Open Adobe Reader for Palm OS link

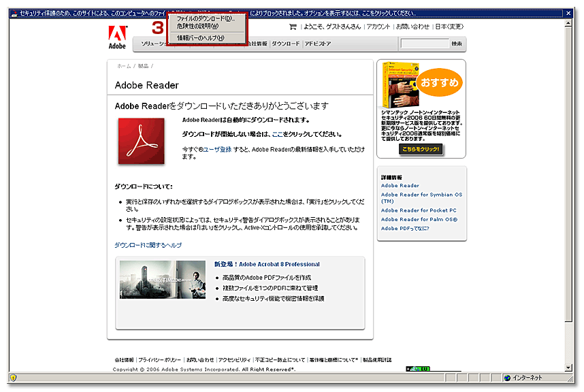tap(419, 219)
